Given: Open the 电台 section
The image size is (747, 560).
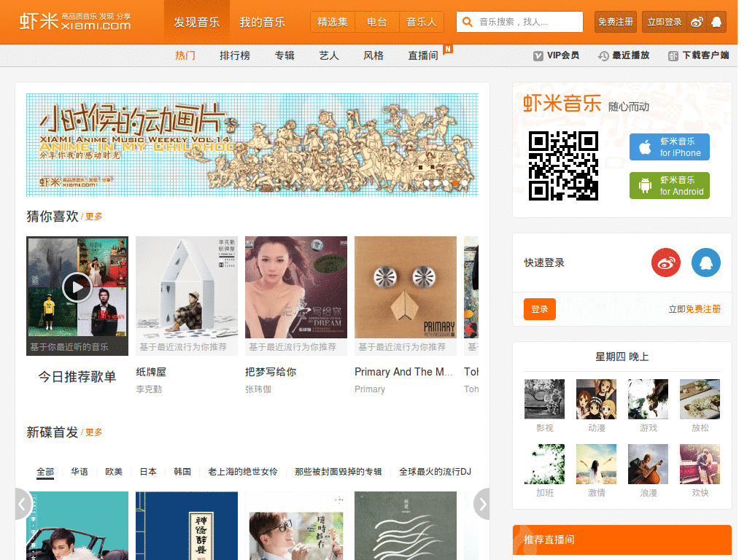Looking at the screenshot, I should [x=377, y=22].
